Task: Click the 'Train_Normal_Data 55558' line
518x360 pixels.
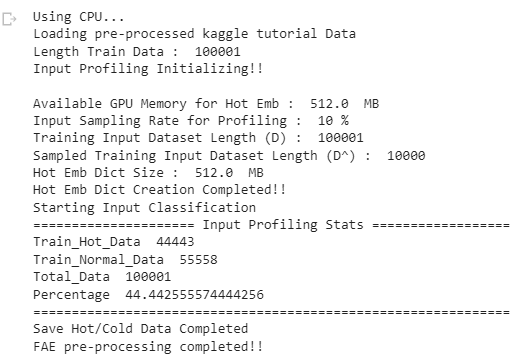Action: (x=125, y=259)
